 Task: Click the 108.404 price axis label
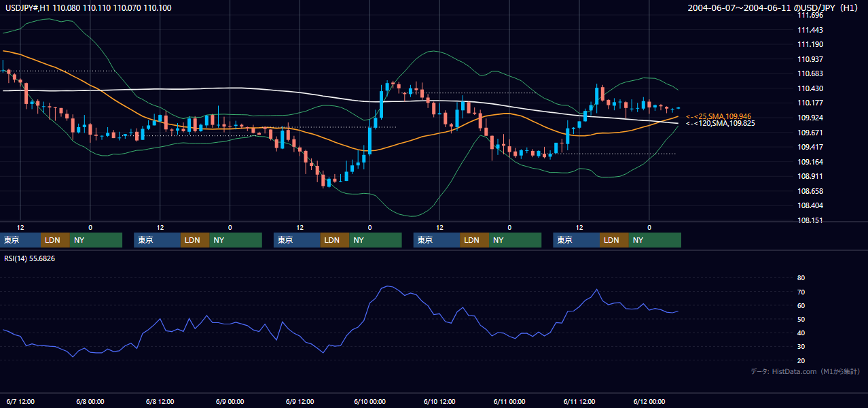pyautogui.click(x=810, y=205)
